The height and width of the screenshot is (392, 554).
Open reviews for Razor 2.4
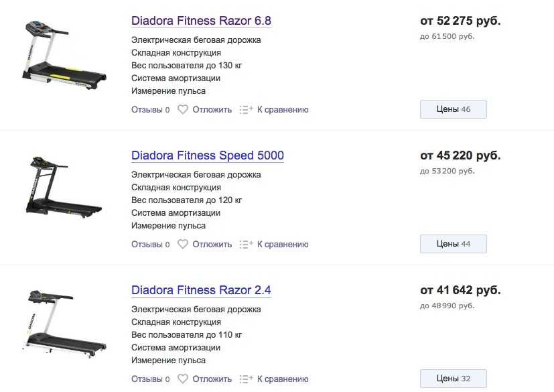click(x=150, y=379)
